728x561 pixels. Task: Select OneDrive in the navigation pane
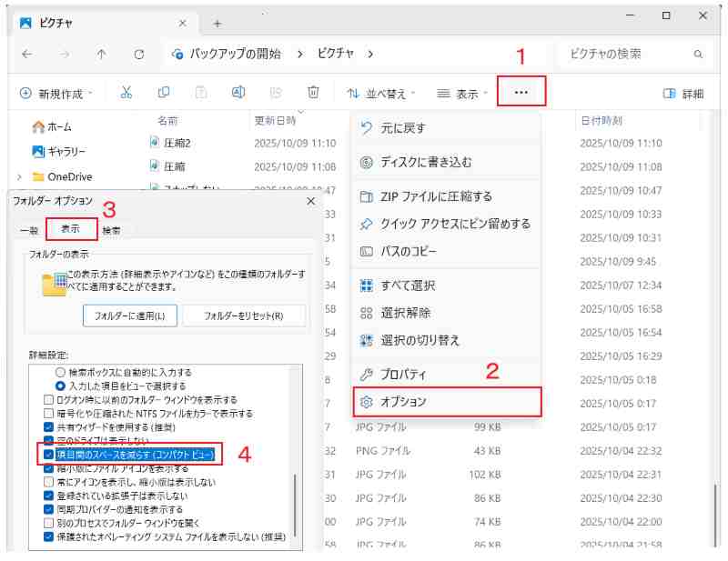[62, 176]
